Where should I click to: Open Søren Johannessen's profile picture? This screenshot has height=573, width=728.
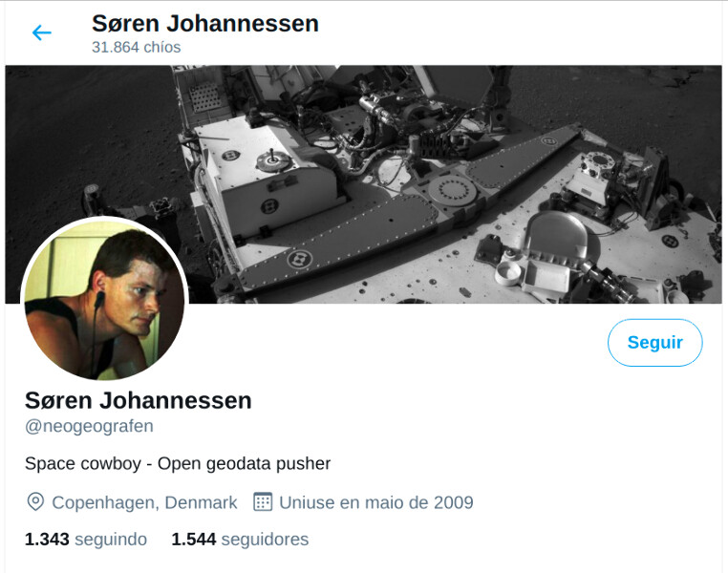[104, 298]
